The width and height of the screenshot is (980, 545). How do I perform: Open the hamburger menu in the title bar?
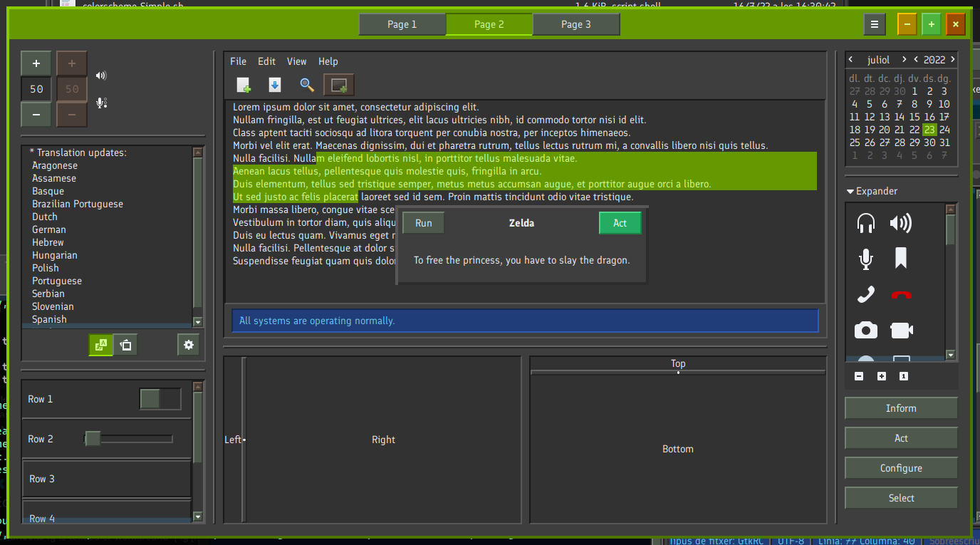click(875, 24)
